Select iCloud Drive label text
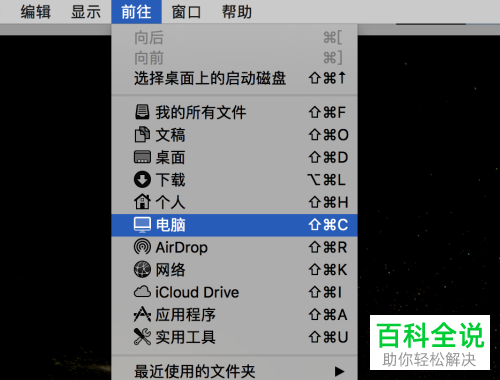The height and width of the screenshot is (380, 500). pos(197,292)
